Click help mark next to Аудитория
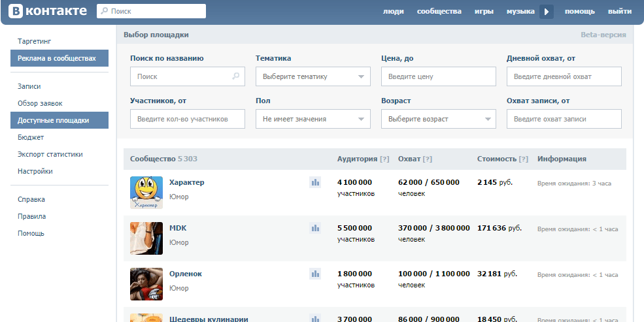The width and height of the screenshot is (644, 322). [384, 159]
